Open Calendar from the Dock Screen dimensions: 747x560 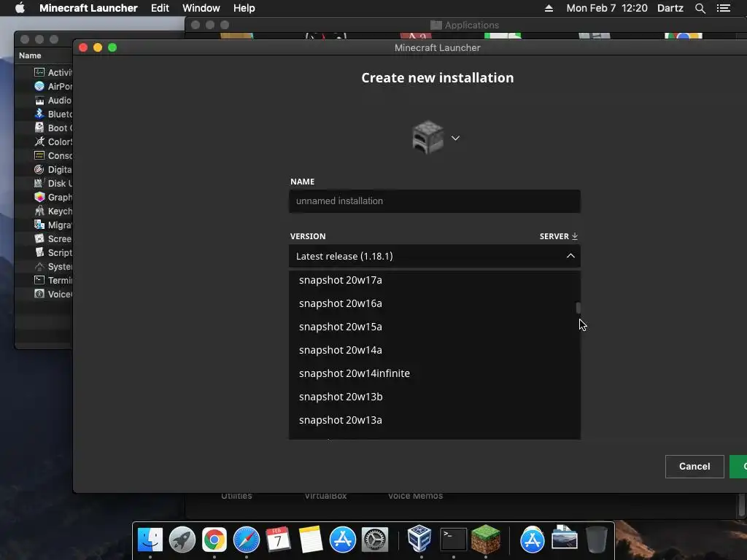[278, 540]
